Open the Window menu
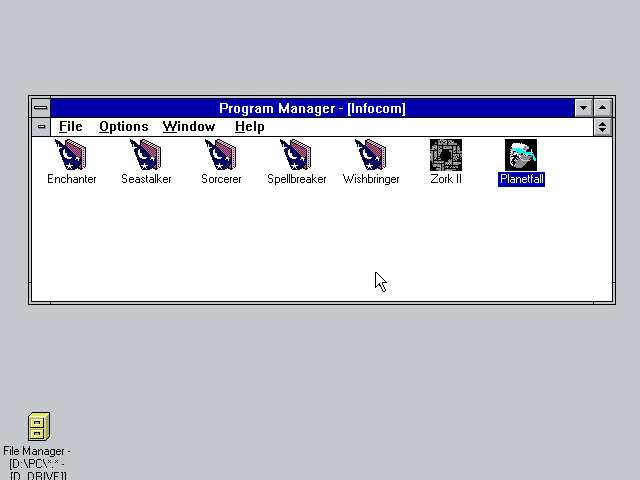 coord(189,127)
